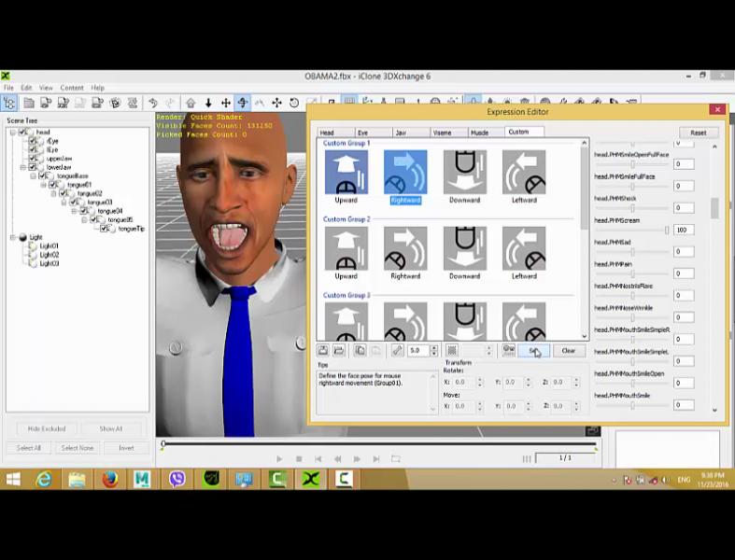735x560 pixels.
Task: Switch to the Head tab in Expression Editor
Action: pyautogui.click(x=335, y=133)
